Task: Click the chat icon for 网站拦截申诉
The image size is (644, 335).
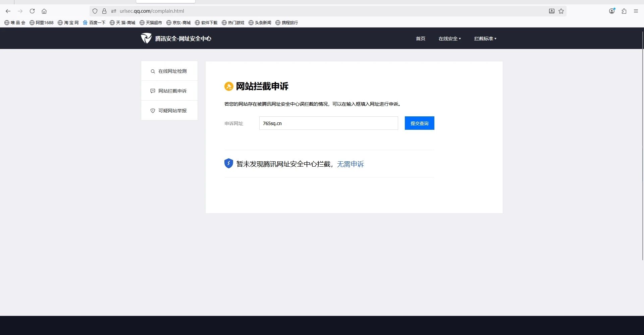Action: point(153,91)
